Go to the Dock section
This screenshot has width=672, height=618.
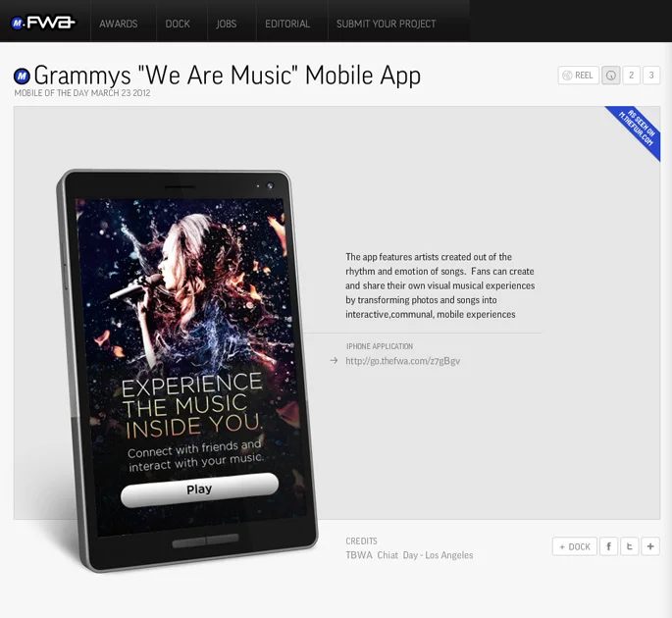[178, 24]
